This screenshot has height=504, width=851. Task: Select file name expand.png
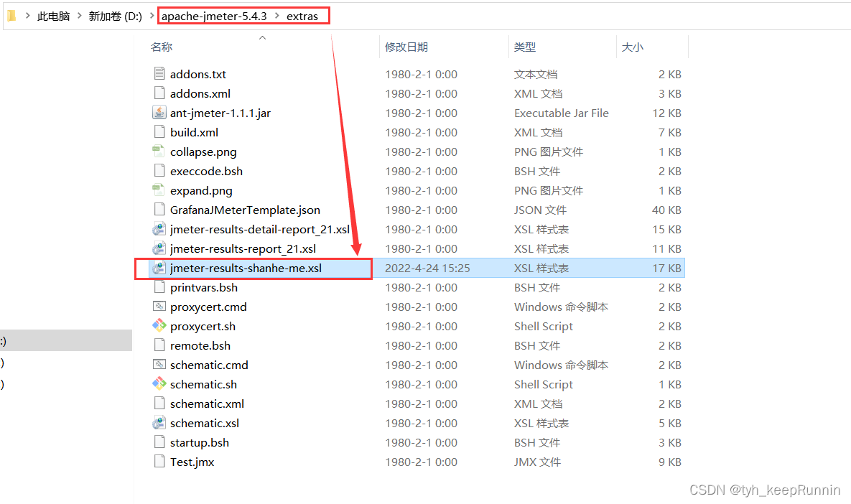click(201, 191)
